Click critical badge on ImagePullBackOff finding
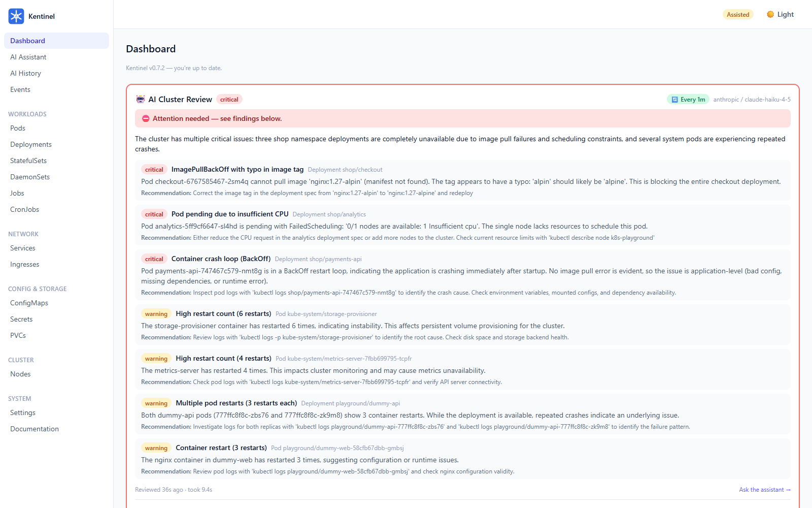 (154, 170)
